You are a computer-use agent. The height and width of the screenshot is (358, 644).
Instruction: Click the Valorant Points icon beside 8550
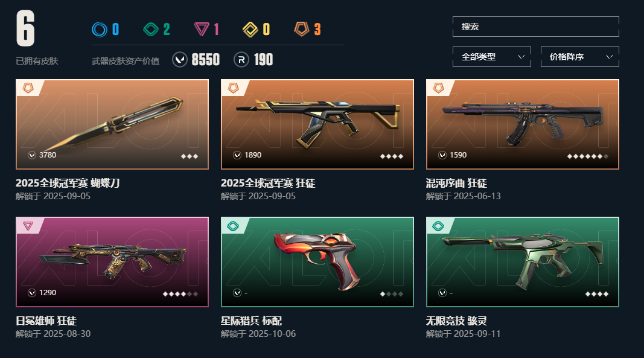(x=179, y=60)
